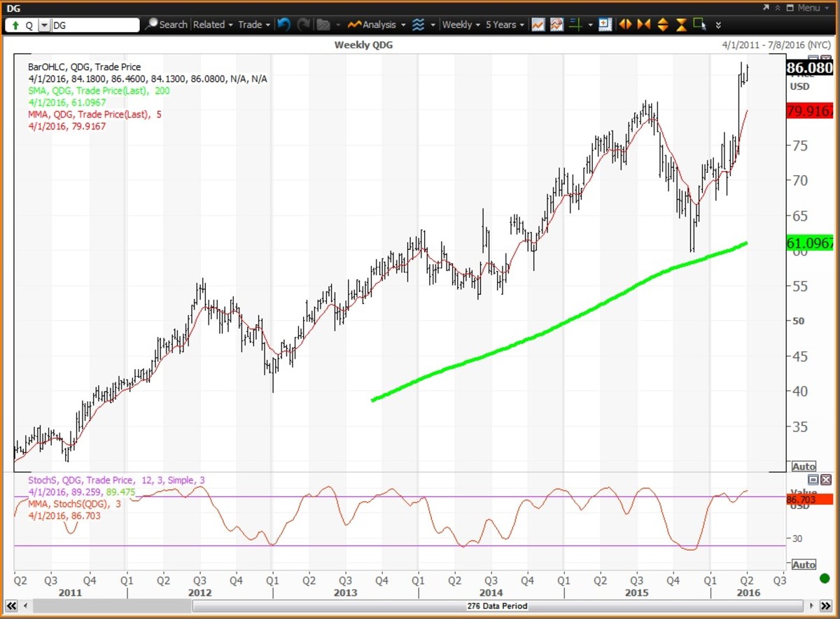
Task: Click the grey redo arrow
Action: [x=303, y=25]
